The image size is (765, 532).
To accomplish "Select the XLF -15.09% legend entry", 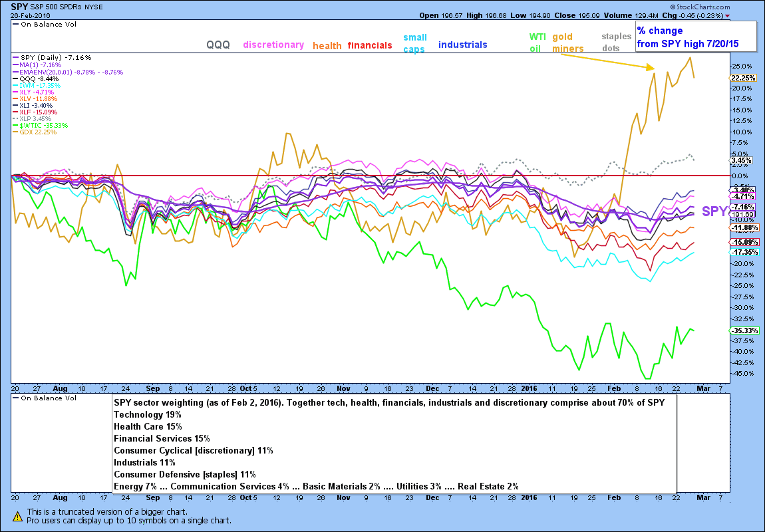I will click(x=34, y=112).
